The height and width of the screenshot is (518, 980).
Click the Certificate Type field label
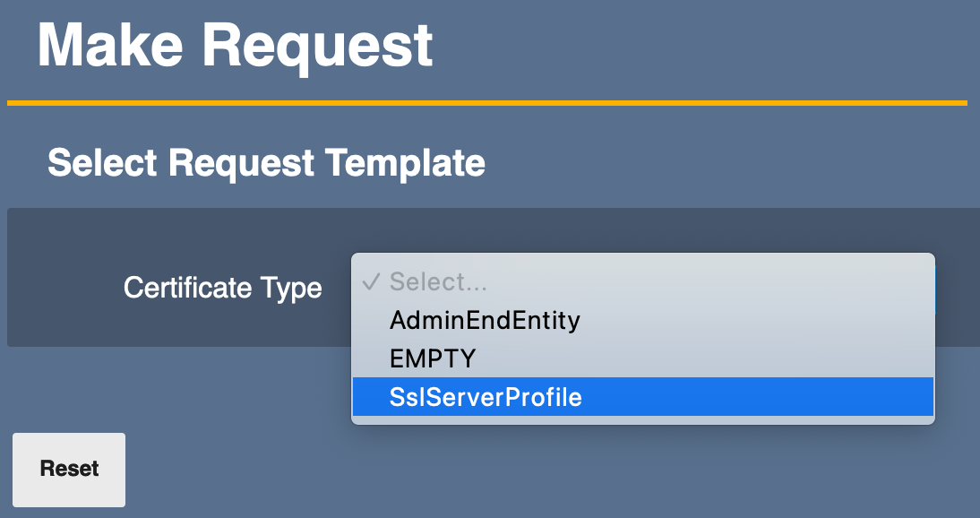pos(222,288)
